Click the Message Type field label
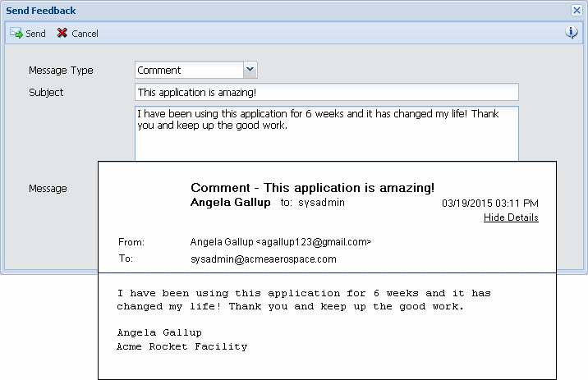Viewport: 588px width, 380px height. [x=61, y=71]
